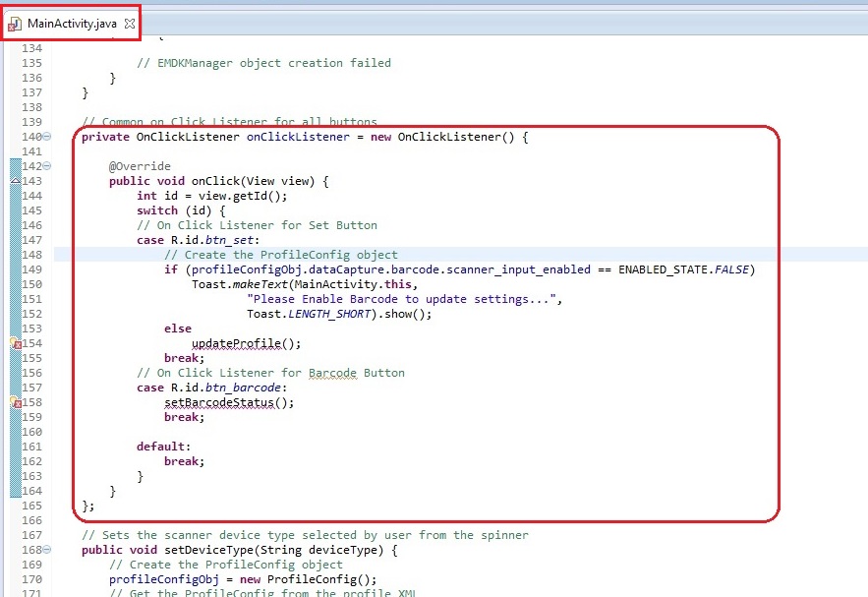Close the MainActivity.java editor tab
868x597 pixels.
click(x=130, y=23)
